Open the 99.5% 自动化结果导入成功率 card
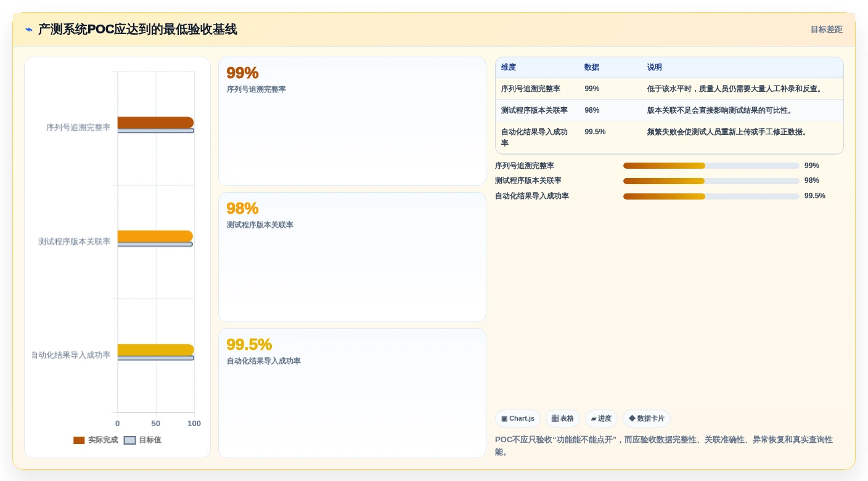This screenshot has width=868, height=481. pyautogui.click(x=352, y=394)
